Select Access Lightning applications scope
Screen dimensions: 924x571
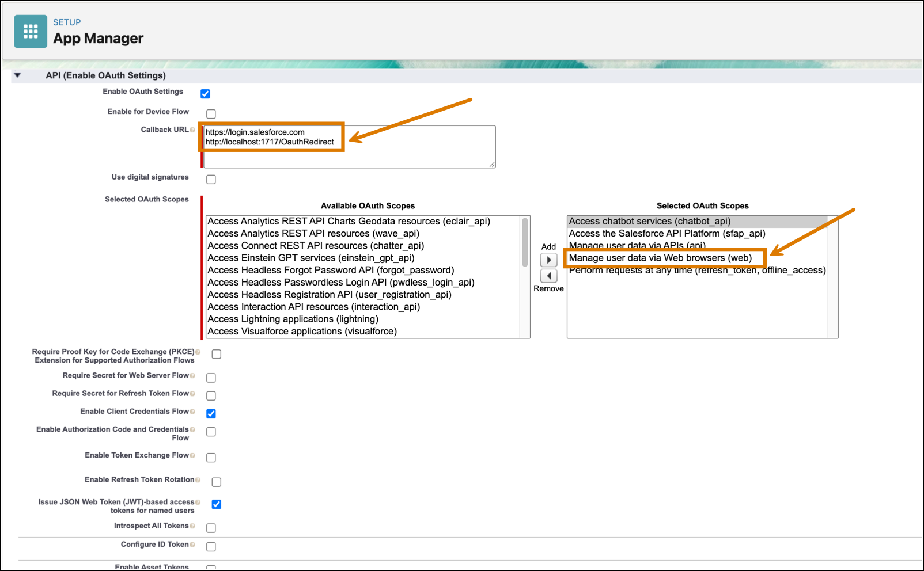coord(293,319)
